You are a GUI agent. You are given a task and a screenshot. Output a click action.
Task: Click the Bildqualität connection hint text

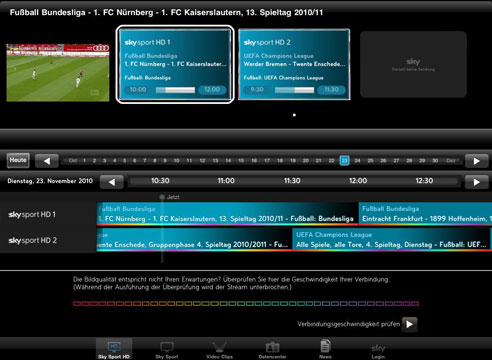[x=231, y=283]
